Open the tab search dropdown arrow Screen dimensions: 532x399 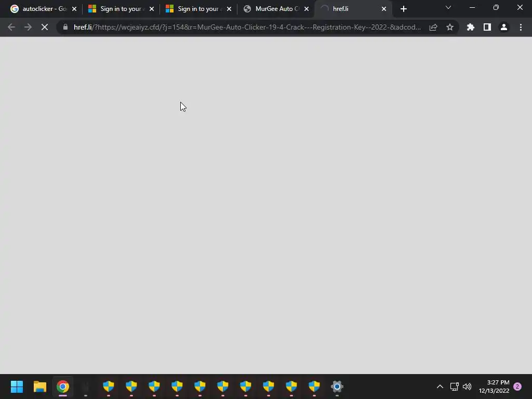(448, 7)
